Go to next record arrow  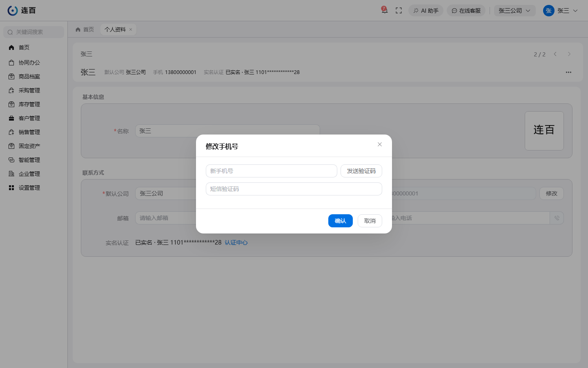[x=569, y=54]
